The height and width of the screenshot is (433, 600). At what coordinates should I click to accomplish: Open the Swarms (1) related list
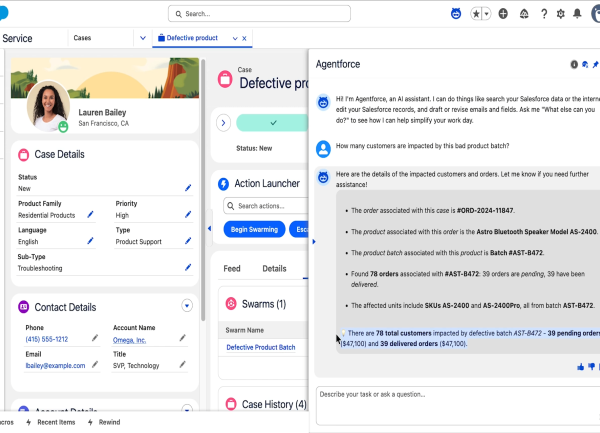pos(264,304)
